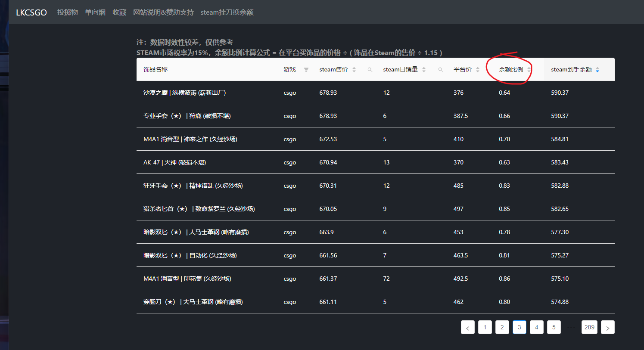Click steam price 663.9
The image size is (644, 350).
[327, 232]
